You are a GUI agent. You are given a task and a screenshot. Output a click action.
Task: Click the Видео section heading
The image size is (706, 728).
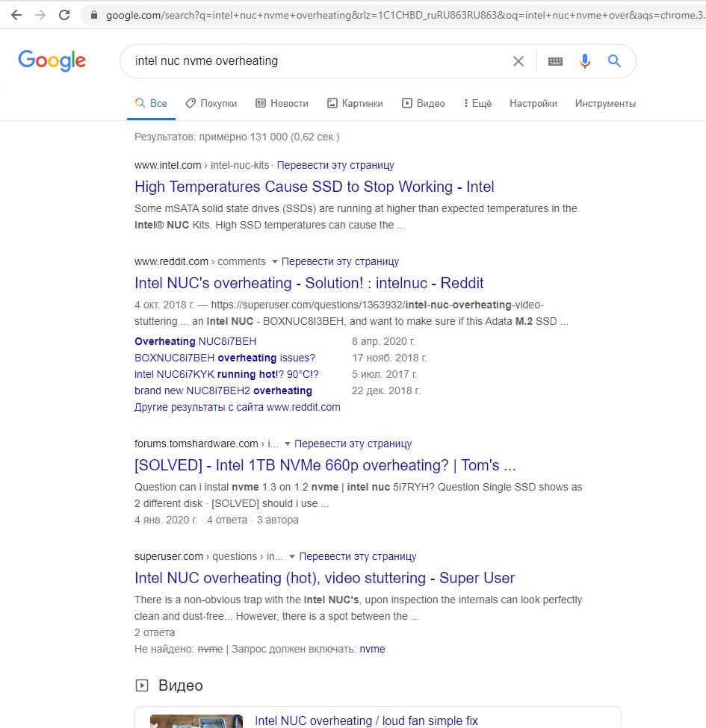pos(180,685)
